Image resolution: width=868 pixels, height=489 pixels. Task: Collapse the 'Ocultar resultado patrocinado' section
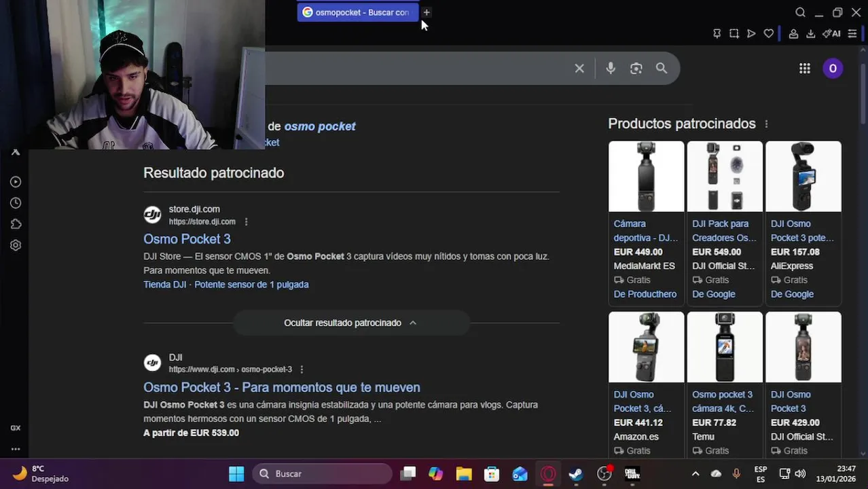[350, 323]
